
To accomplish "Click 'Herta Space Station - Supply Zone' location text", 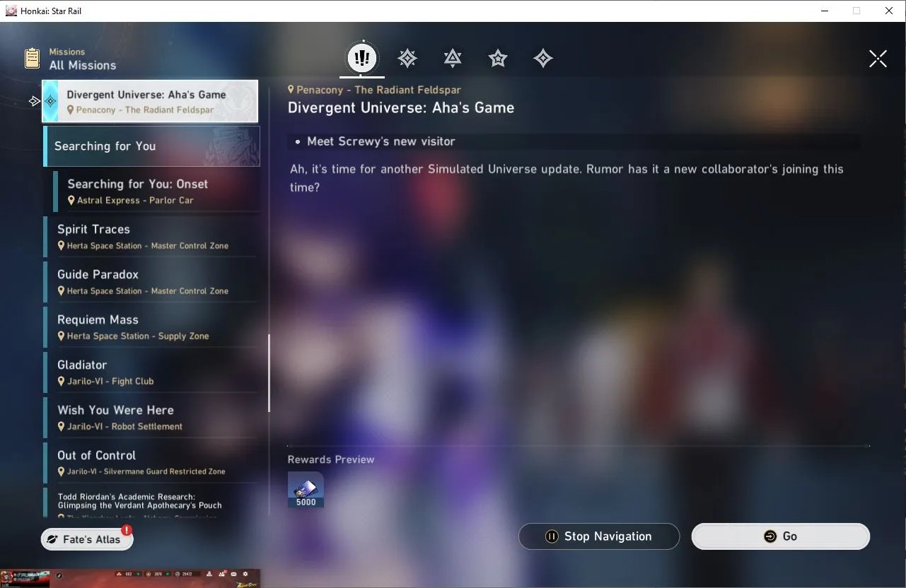I will pyautogui.click(x=138, y=336).
